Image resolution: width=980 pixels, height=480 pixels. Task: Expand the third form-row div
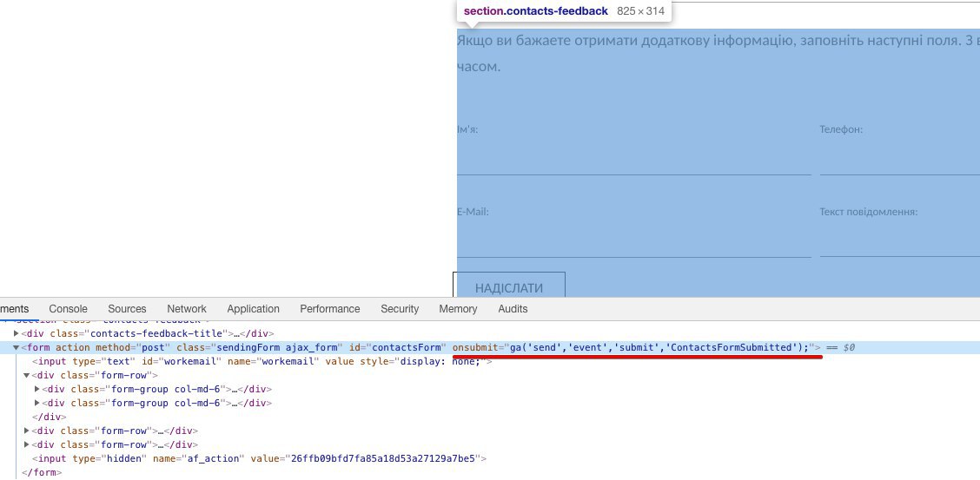[x=26, y=444]
